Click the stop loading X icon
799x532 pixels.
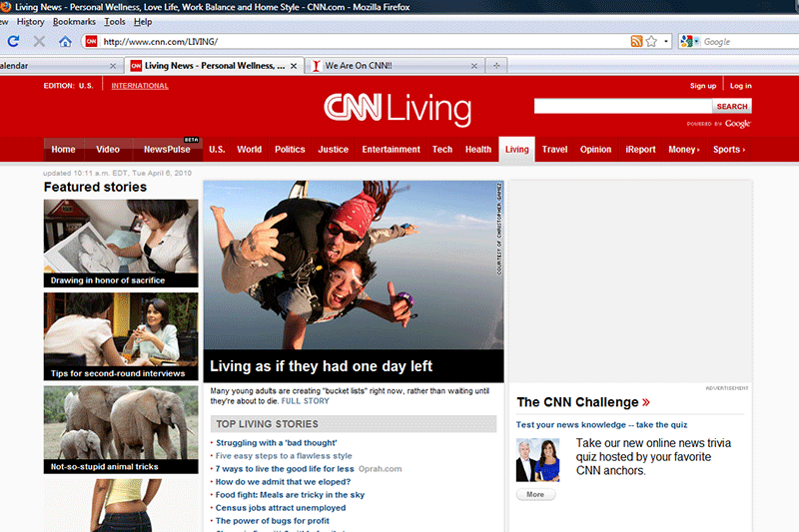point(39,41)
